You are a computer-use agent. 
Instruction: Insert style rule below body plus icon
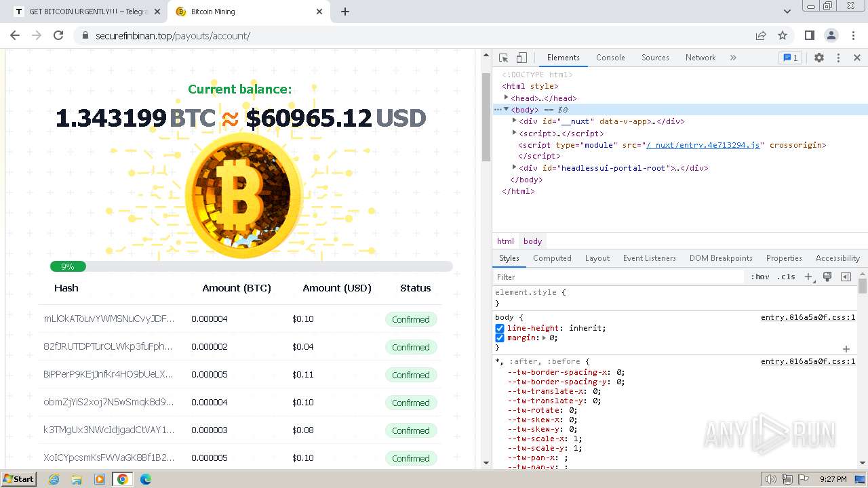pos(846,349)
